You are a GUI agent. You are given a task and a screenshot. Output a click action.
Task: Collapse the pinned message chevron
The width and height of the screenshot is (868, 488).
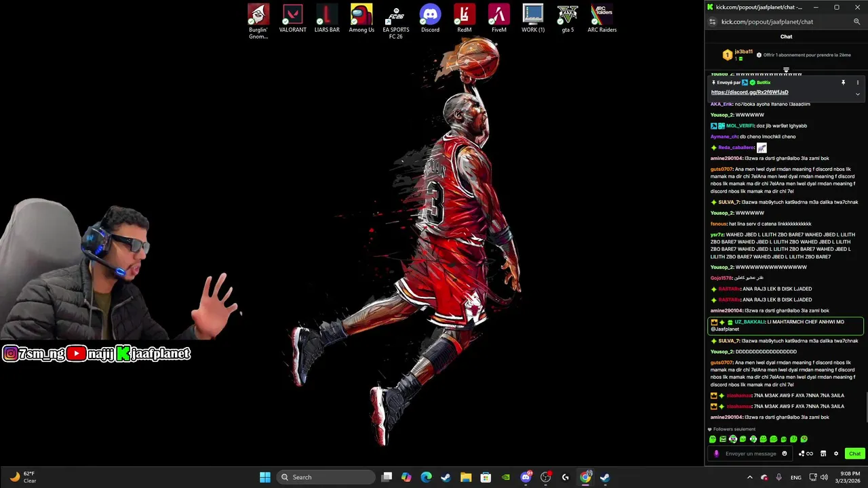coord(857,94)
